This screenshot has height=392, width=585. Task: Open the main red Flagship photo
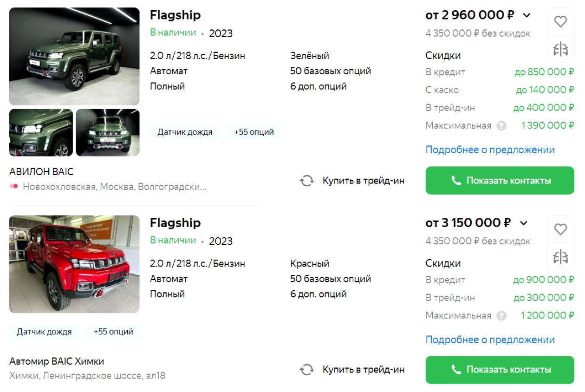click(74, 264)
